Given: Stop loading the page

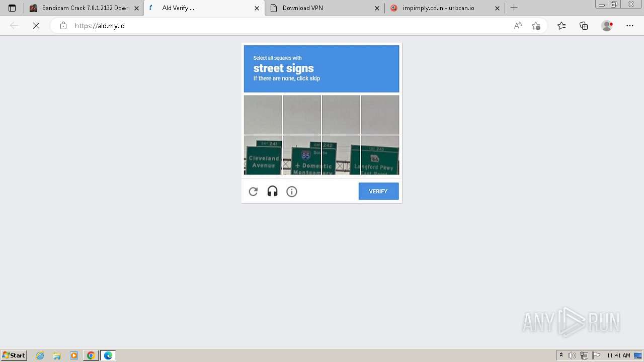Looking at the screenshot, I should tap(36, 26).
